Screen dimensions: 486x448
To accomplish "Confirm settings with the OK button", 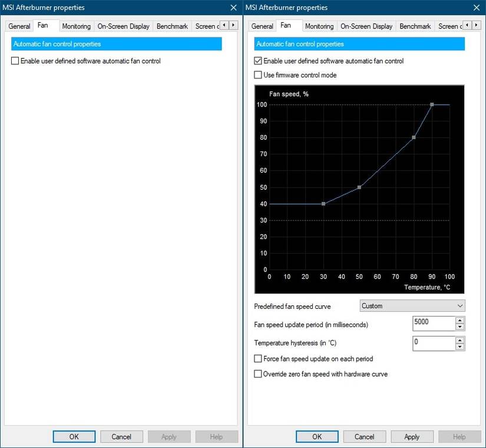I will pos(317,436).
